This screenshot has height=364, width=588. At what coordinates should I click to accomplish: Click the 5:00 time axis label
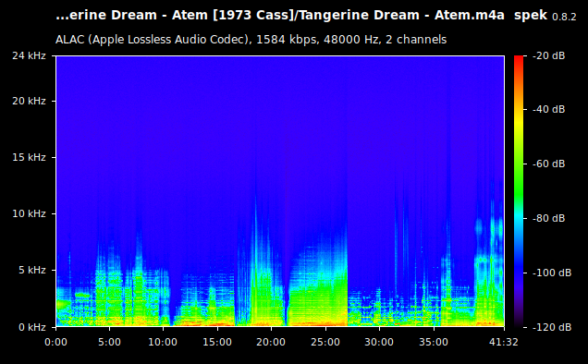click(x=109, y=342)
